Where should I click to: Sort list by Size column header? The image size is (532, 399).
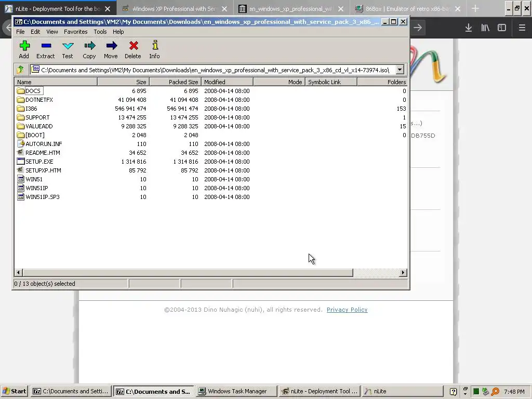[124, 82]
